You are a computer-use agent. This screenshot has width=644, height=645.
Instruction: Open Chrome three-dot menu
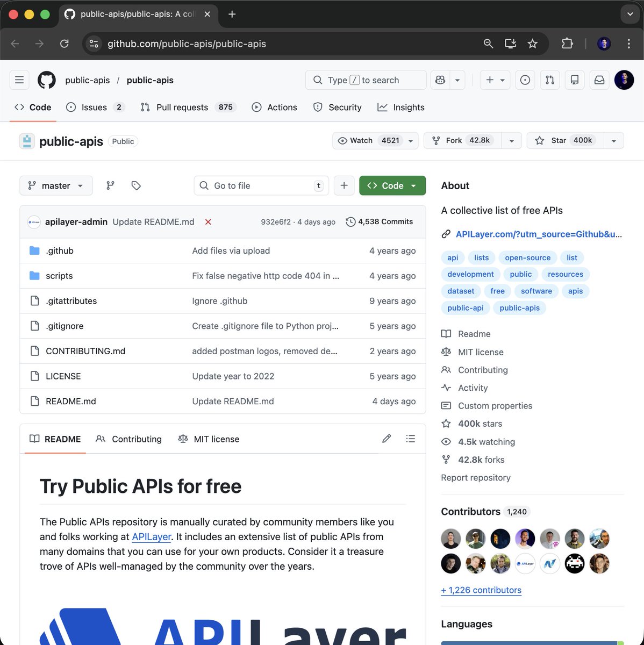[628, 44]
